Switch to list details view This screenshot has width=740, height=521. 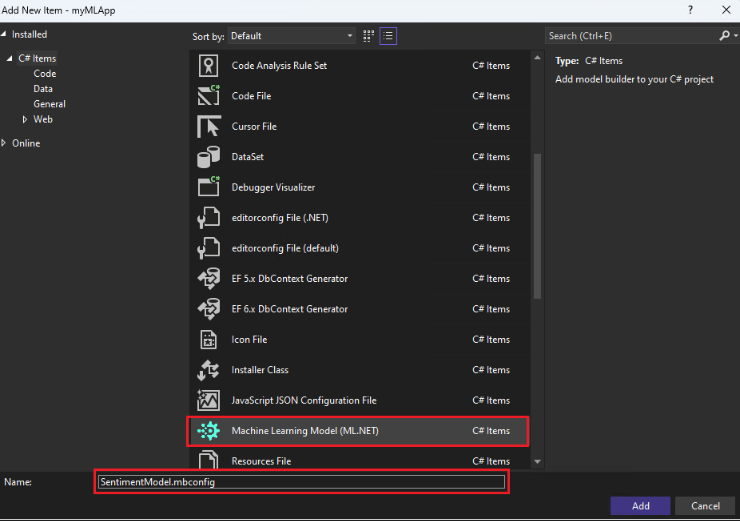pyautogui.click(x=388, y=35)
